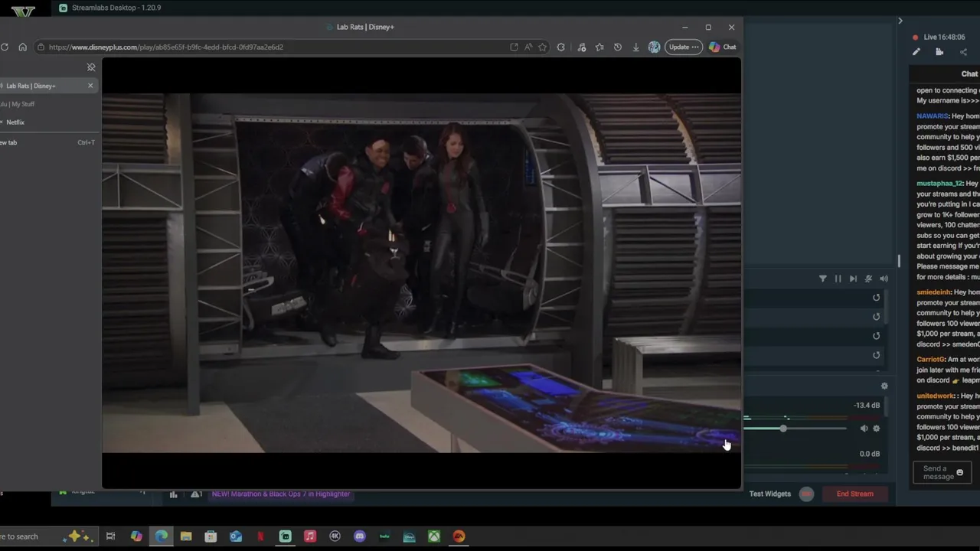Viewport: 980px width, 551px height.
Task: Open Task View on the taskbar
Action: (x=111, y=536)
